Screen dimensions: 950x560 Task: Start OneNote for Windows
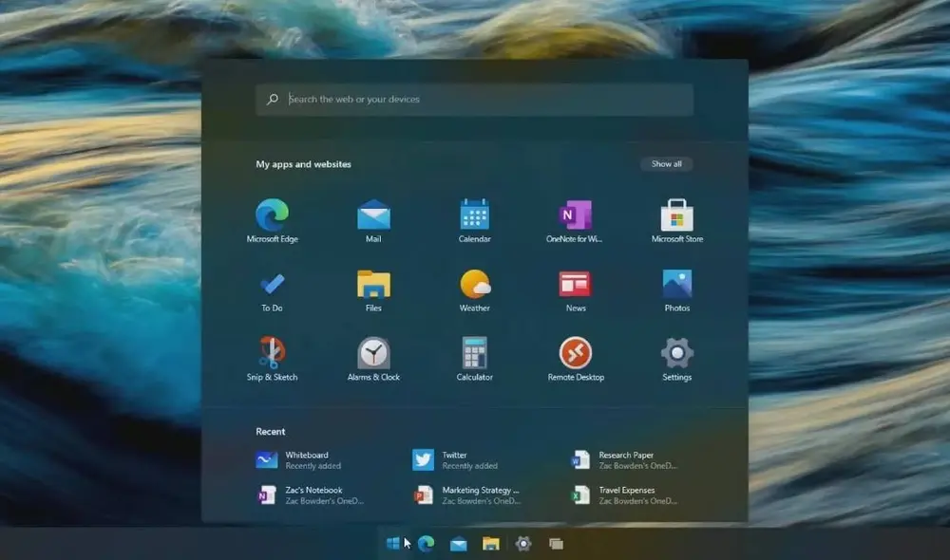(x=575, y=216)
